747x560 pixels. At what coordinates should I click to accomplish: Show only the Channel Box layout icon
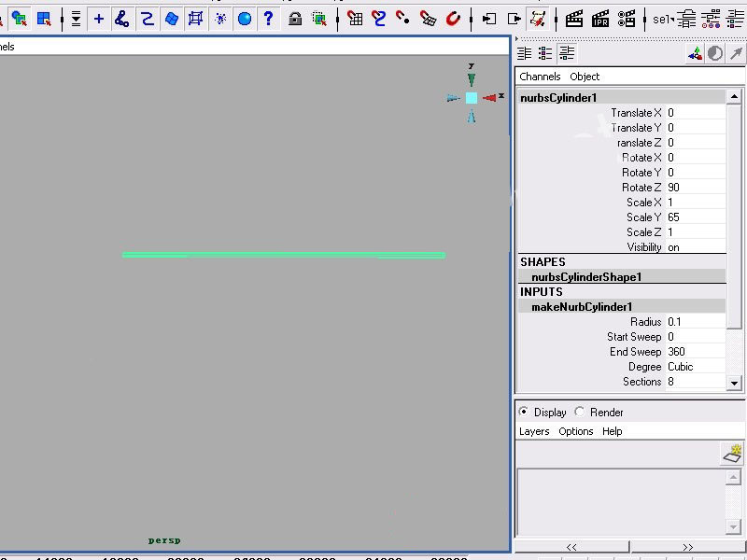(x=525, y=53)
